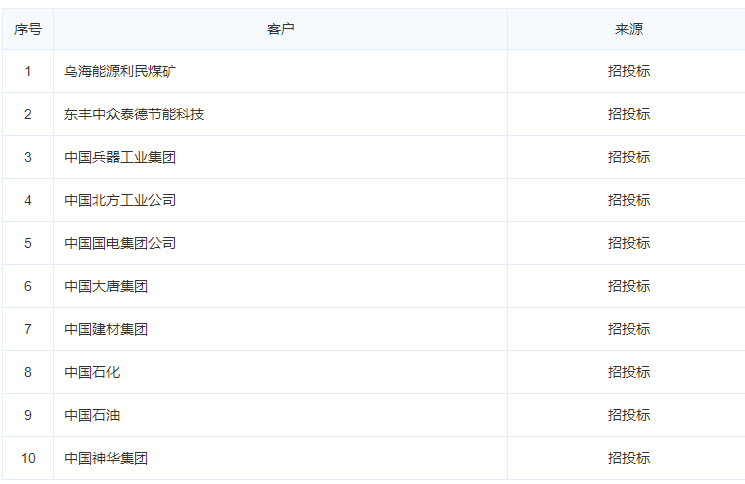This screenshot has width=745, height=484.
Task: Click 招投标 in the 中国北方工业公司 row
Action: pyautogui.click(x=629, y=200)
